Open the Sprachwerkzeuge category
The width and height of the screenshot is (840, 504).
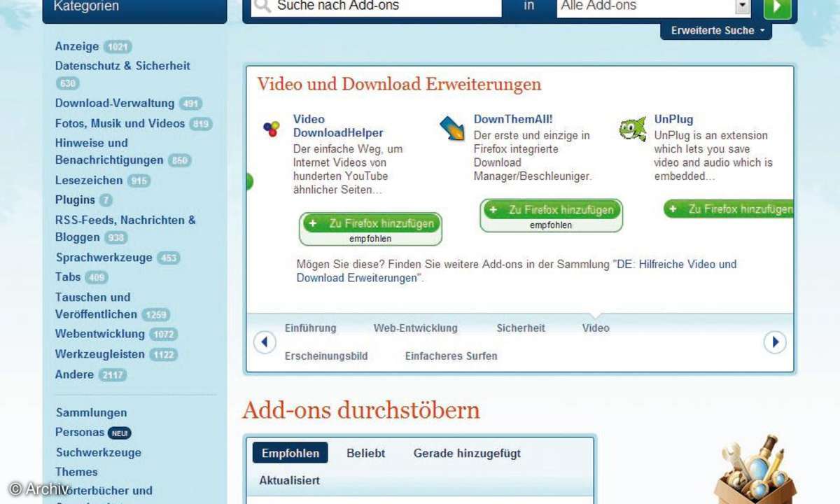104,258
